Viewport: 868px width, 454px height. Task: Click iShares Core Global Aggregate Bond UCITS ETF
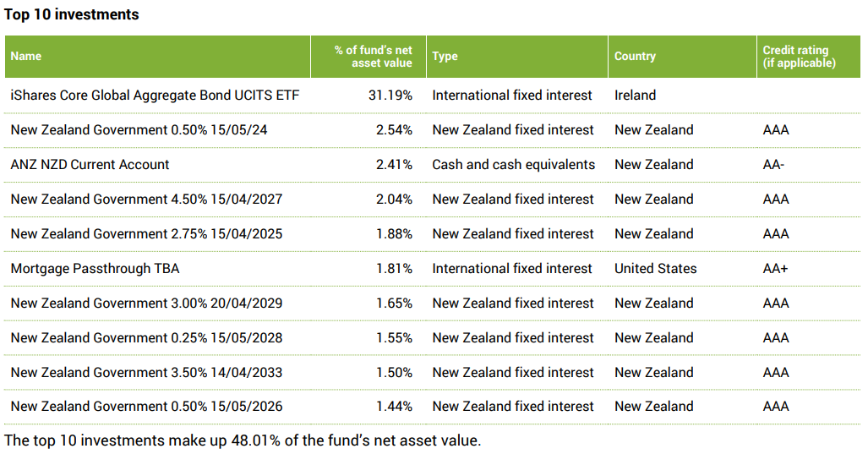[155, 96]
